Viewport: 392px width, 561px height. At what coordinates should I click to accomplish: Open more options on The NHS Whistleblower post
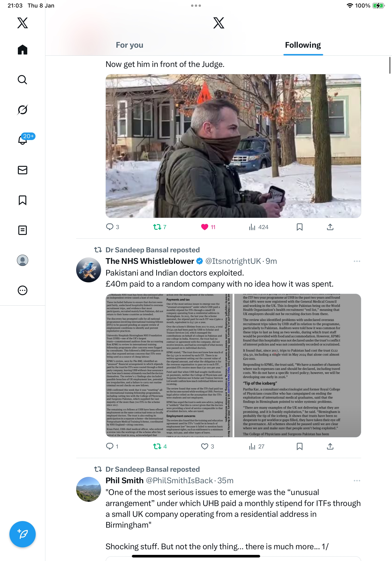pyautogui.click(x=357, y=261)
